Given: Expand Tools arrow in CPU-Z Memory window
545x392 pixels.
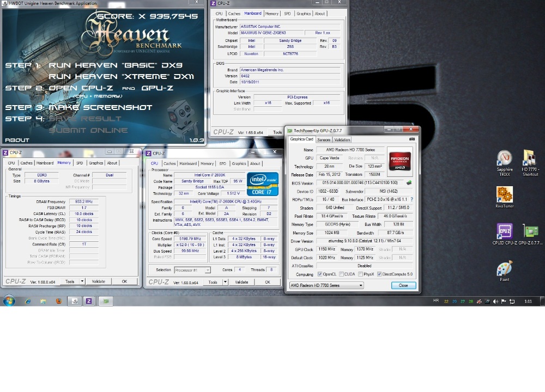Looking at the screenshot, I should [x=82, y=281].
